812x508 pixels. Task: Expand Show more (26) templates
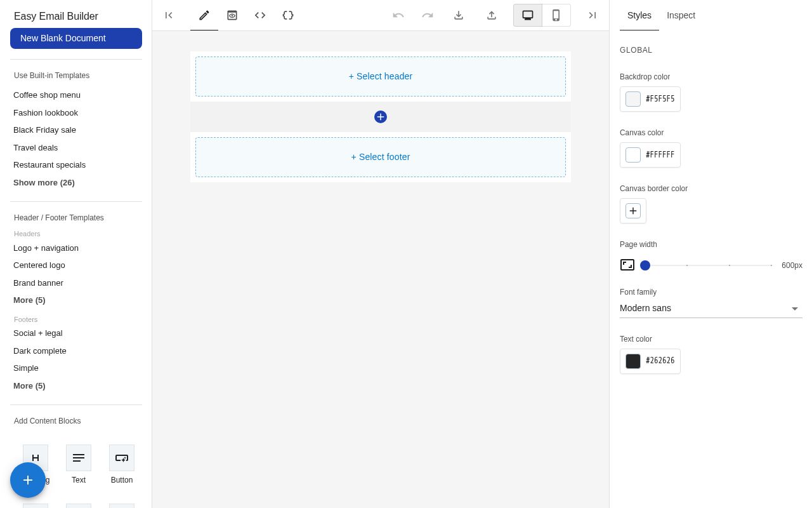coord(44,183)
